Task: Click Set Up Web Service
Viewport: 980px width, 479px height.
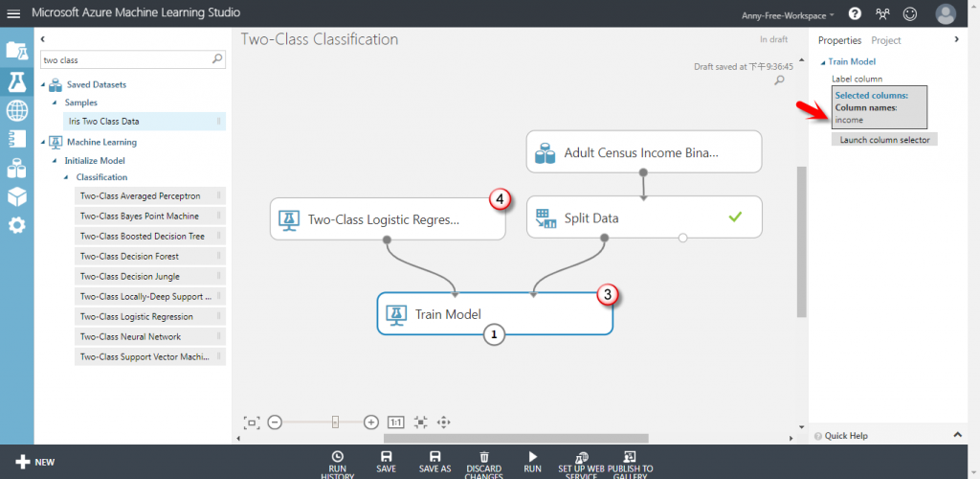Action: (x=582, y=464)
